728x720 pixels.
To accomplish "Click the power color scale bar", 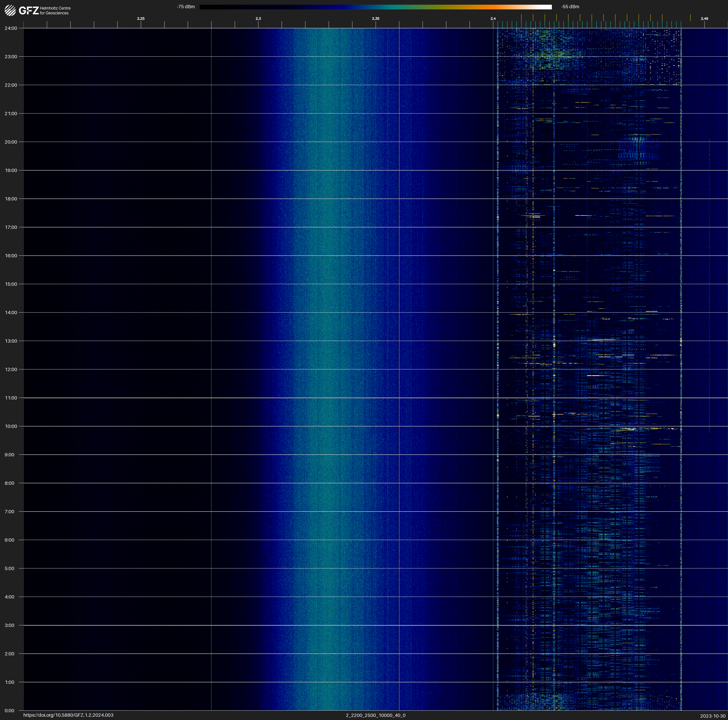I will click(x=375, y=7).
